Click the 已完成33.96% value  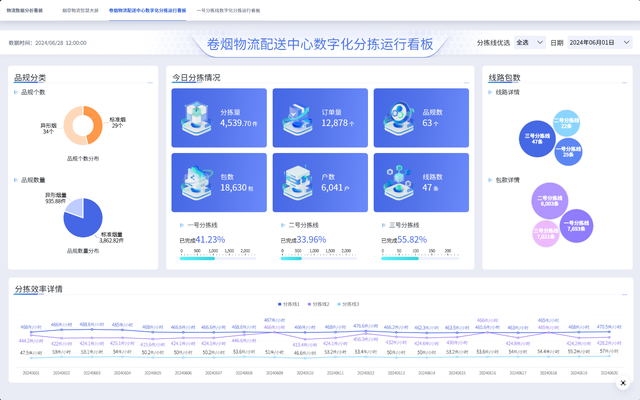[x=303, y=240]
